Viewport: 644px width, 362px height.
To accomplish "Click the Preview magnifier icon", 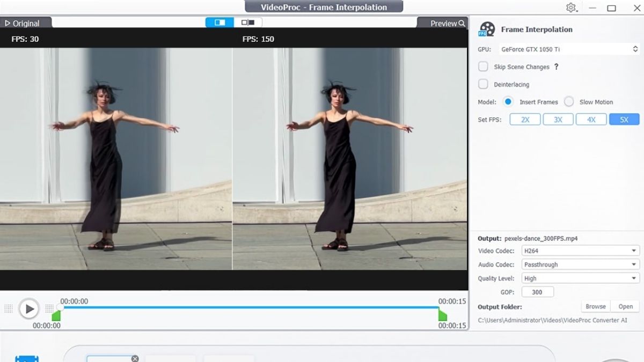I will click(x=460, y=24).
